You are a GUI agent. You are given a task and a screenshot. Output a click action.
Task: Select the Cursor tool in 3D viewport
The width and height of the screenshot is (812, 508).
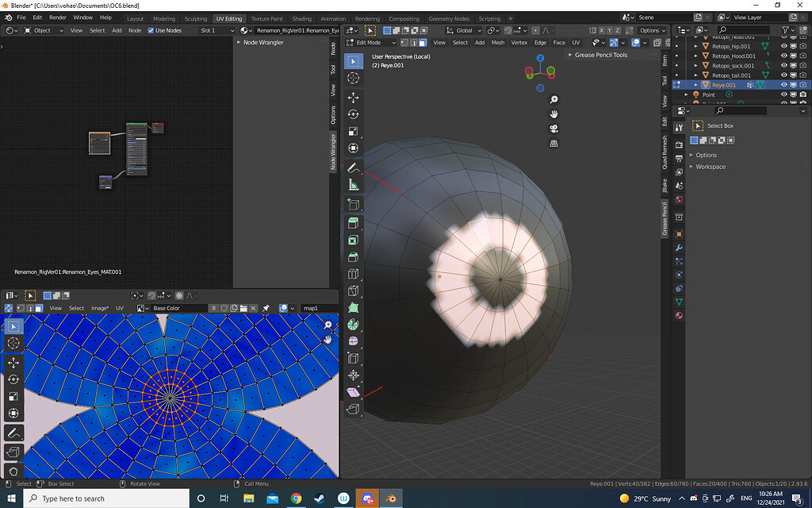(x=353, y=78)
